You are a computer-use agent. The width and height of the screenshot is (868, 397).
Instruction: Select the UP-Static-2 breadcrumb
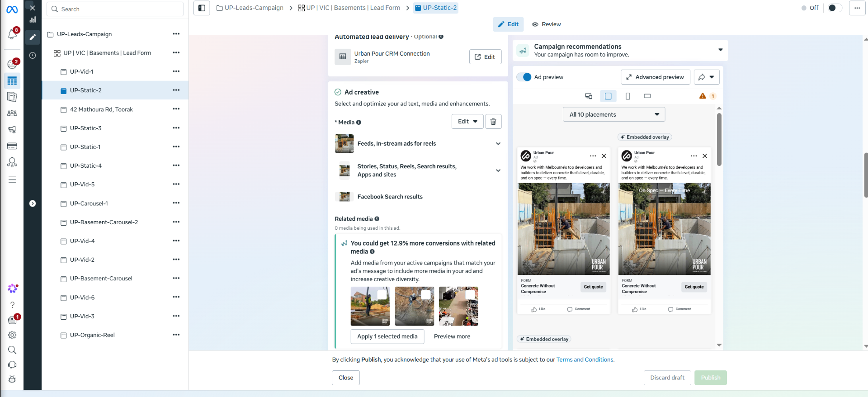click(436, 8)
